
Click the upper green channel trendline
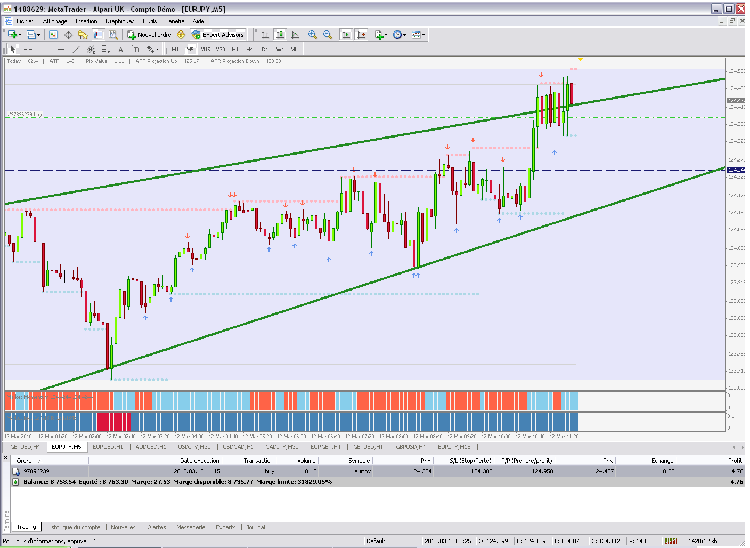coord(300,153)
